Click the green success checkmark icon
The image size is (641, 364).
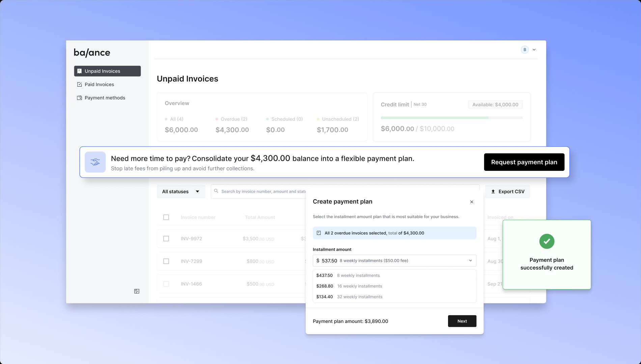547,241
